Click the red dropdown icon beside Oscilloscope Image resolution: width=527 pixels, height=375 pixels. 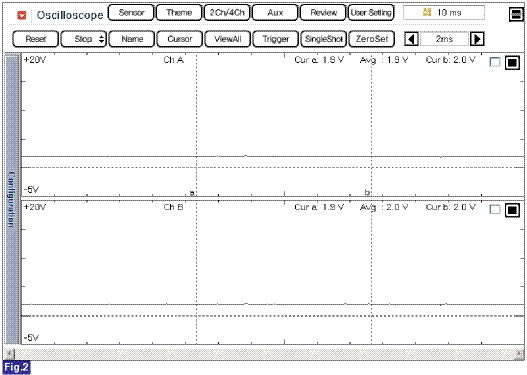[22, 15]
